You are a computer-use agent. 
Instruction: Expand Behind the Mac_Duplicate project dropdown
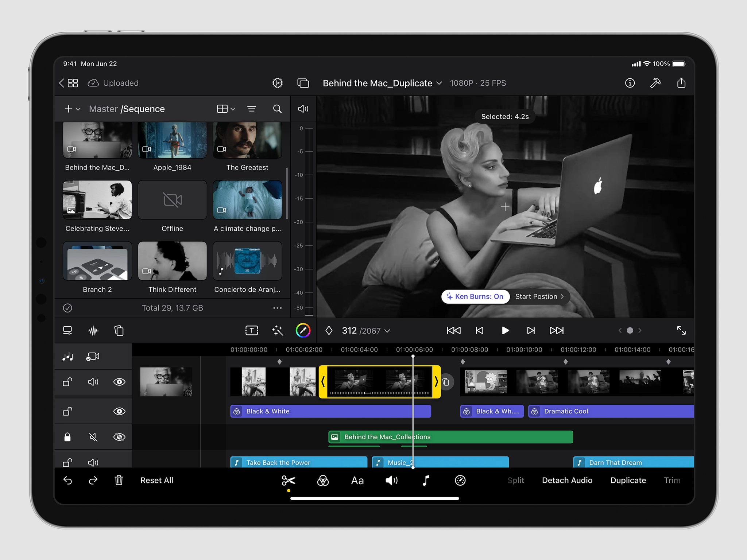(x=439, y=83)
